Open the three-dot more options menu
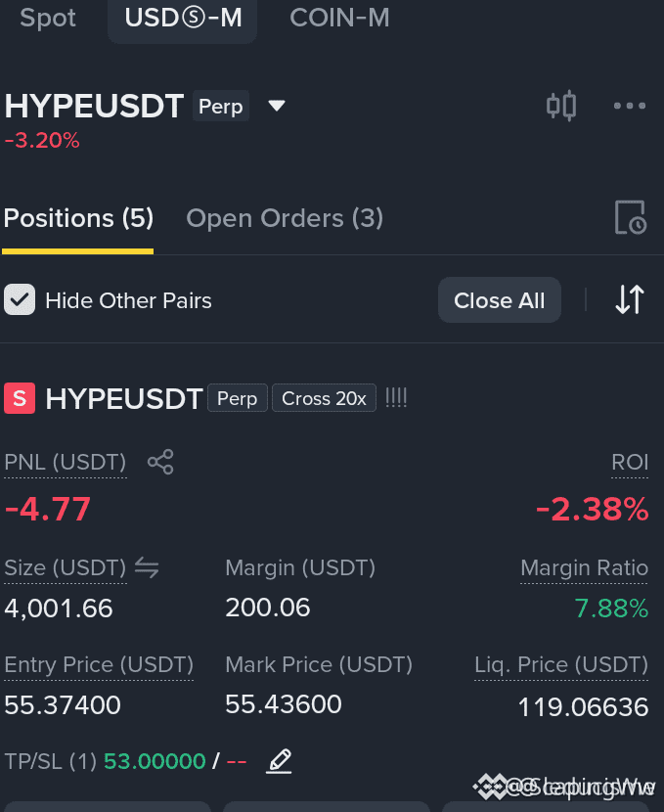This screenshot has width=664, height=812. (630, 106)
